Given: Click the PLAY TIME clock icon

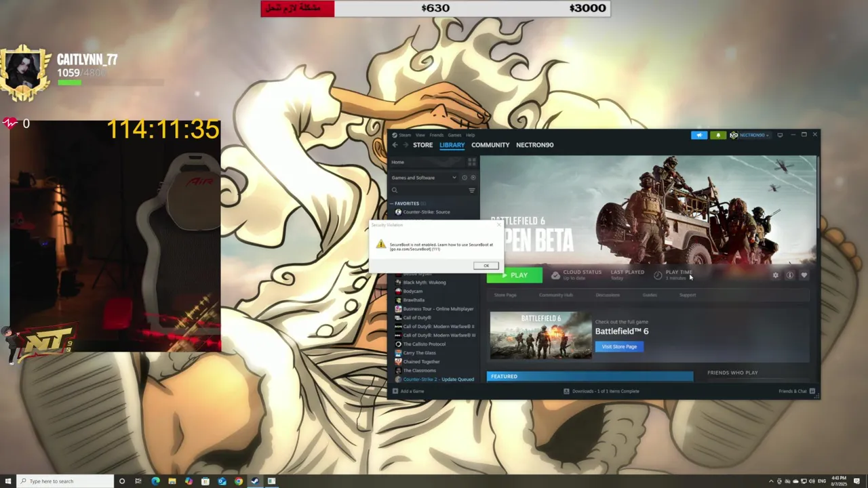Looking at the screenshot, I should coord(658,275).
